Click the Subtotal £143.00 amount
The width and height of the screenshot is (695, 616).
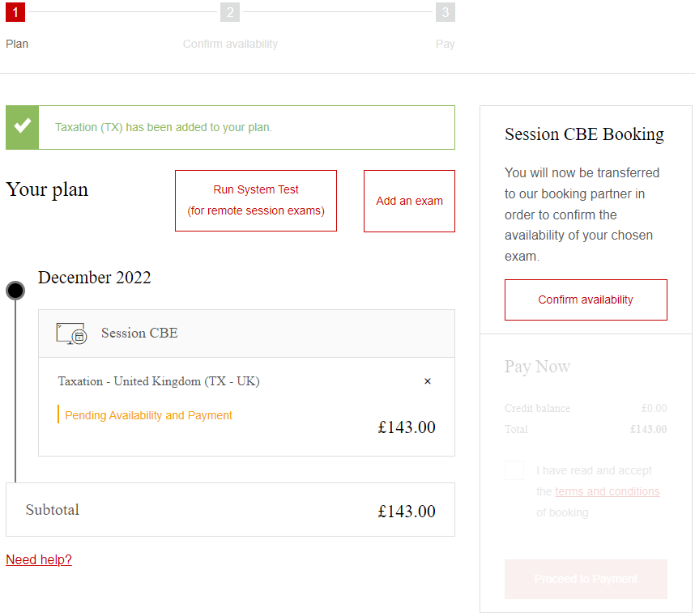[406, 511]
